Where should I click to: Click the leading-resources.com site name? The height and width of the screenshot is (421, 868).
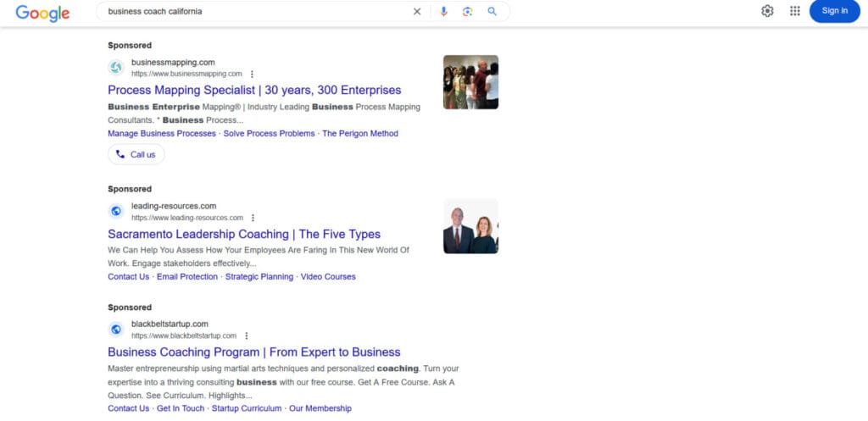[174, 206]
